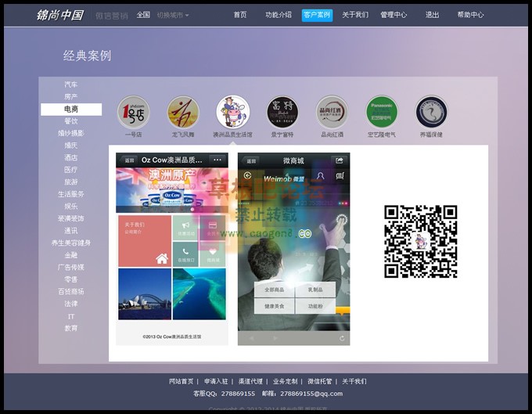Click 退出 to log out
Image resolution: width=532 pixels, height=414 pixels.
click(432, 15)
